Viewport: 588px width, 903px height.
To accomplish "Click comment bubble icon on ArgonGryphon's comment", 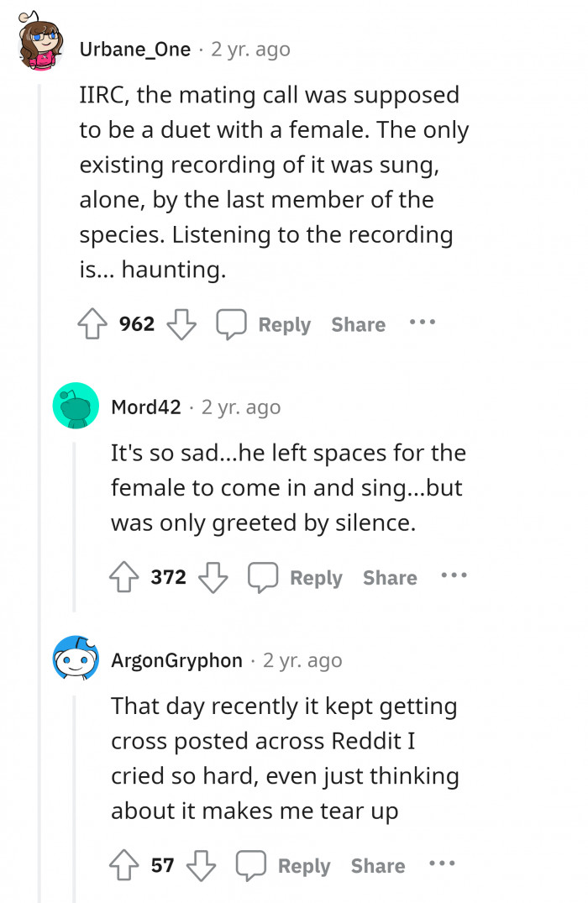I will [250, 865].
